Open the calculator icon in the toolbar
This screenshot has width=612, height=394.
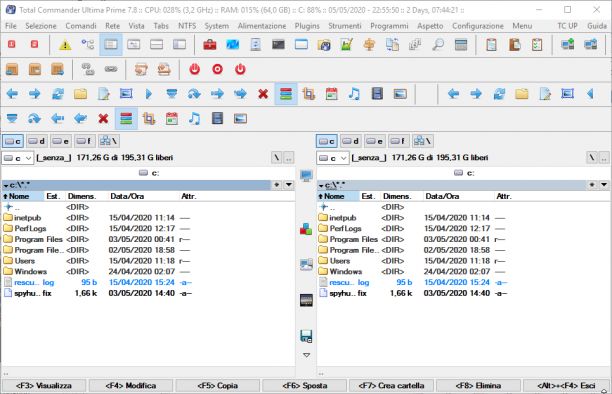point(461,45)
